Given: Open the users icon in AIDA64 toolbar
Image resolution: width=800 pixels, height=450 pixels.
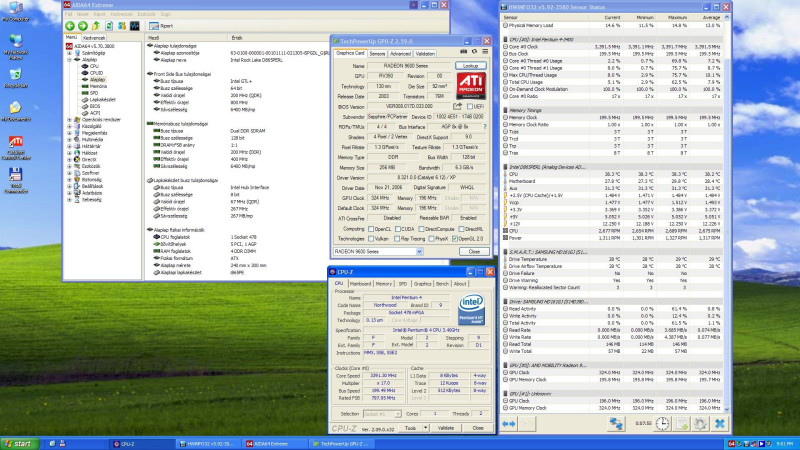Looking at the screenshot, I should tap(122, 26).
